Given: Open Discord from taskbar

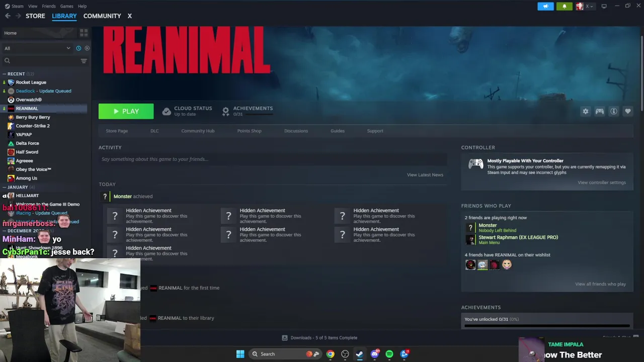Looking at the screenshot, I should pos(375,354).
